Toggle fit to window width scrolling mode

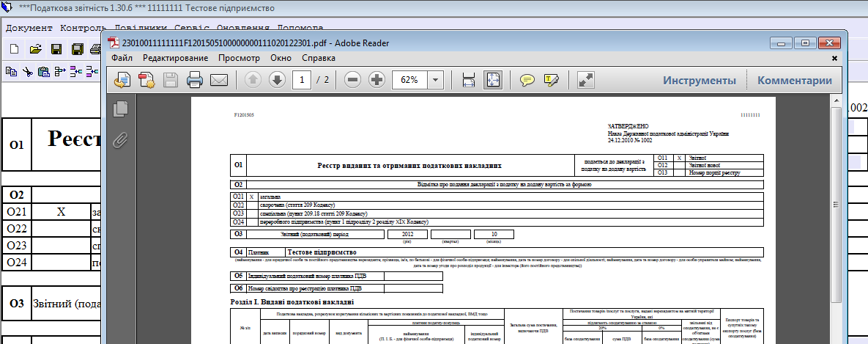pyautogui.click(x=469, y=80)
